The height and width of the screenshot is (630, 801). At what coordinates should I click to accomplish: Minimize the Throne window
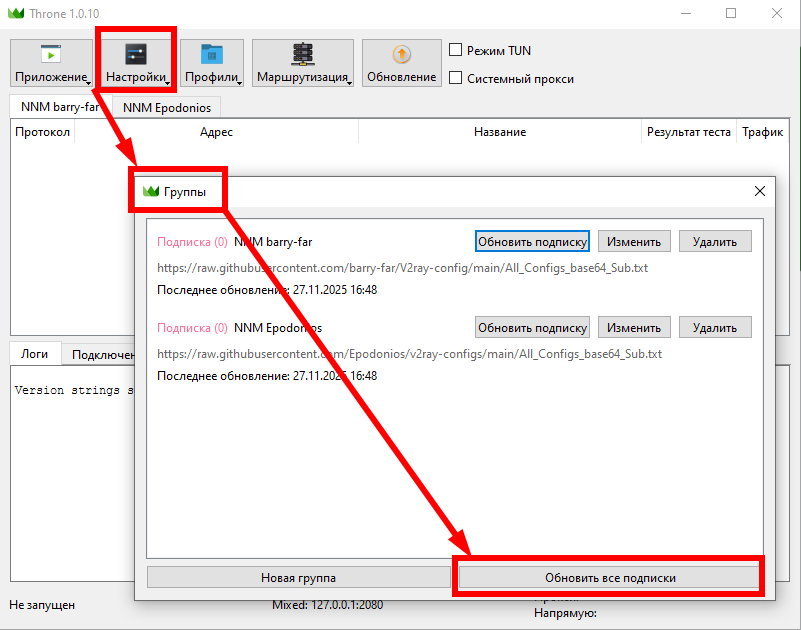[686, 13]
